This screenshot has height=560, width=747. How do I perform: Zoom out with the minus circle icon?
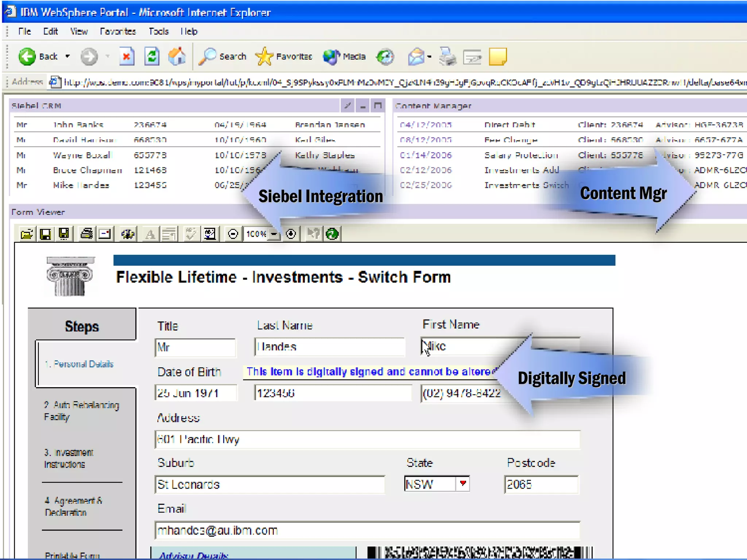(x=233, y=234)
